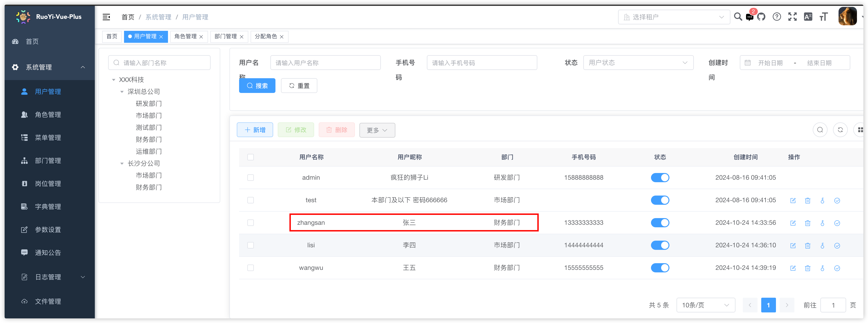Collapse sidebar with hamburger icon
Viewport: 868px width, 323px height.
107,17
